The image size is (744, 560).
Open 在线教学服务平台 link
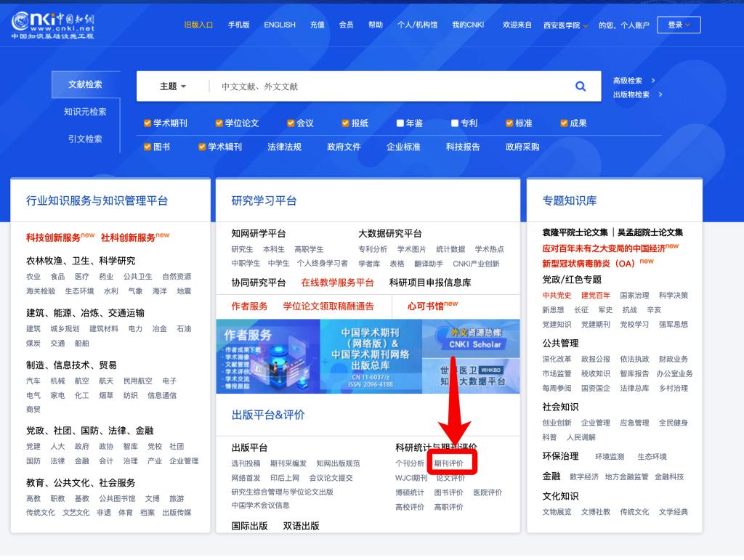point(337,283)
